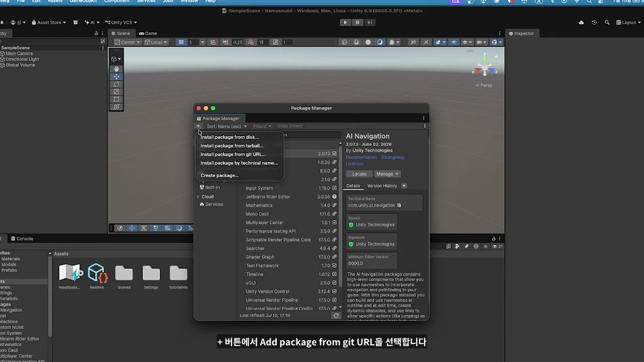644x362 pixels.
Task: Open the Unity VCS toolbar button
Action: [121, 22]
